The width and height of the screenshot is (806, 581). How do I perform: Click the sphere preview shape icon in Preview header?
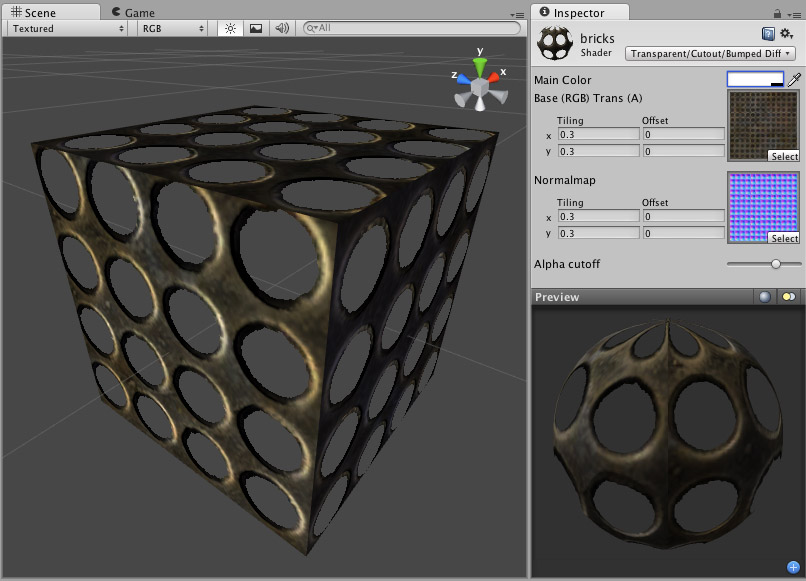pyautogui.click(x=763, y=297)
